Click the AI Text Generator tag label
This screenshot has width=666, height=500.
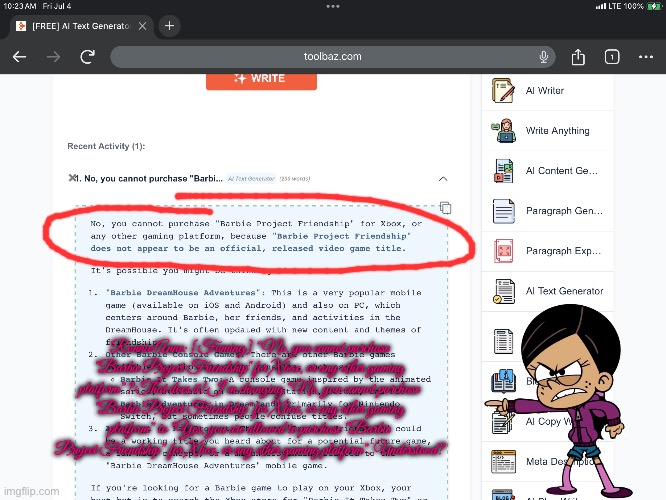point(251,178)
